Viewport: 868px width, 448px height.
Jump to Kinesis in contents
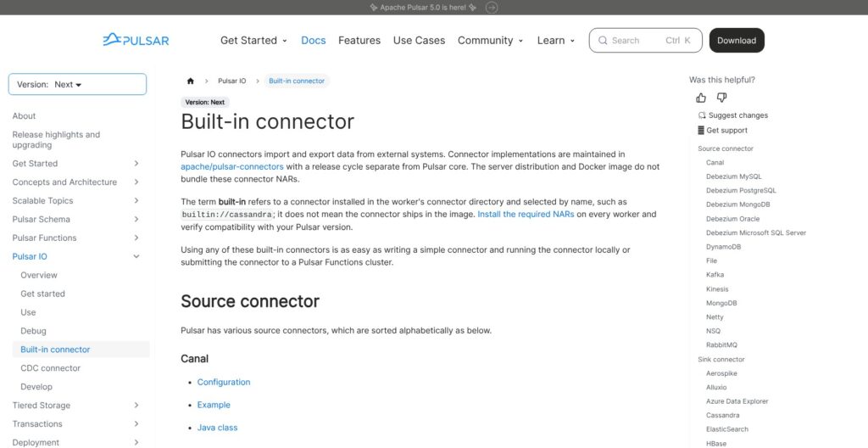point(717,288)
